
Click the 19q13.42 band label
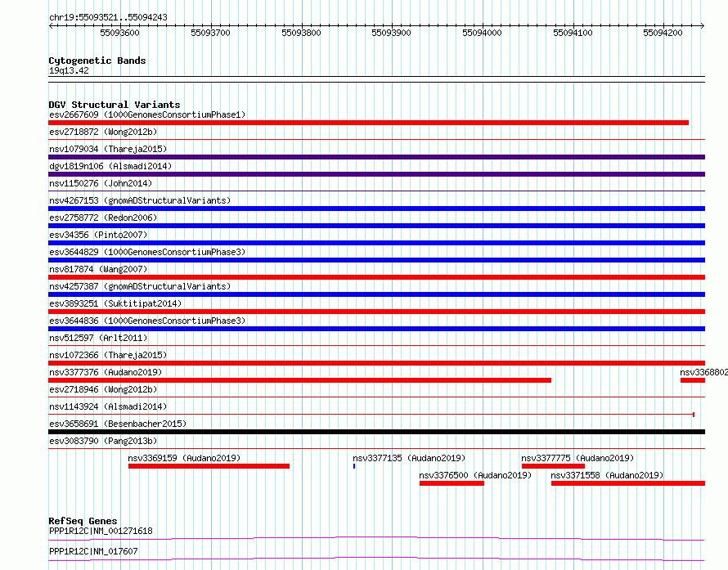point(69,70)
